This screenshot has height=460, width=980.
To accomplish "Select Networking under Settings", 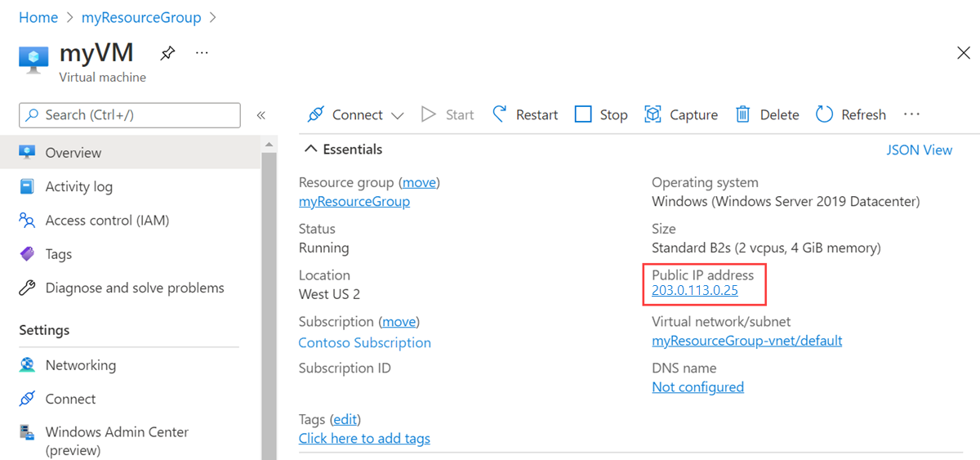I will 80,365.
